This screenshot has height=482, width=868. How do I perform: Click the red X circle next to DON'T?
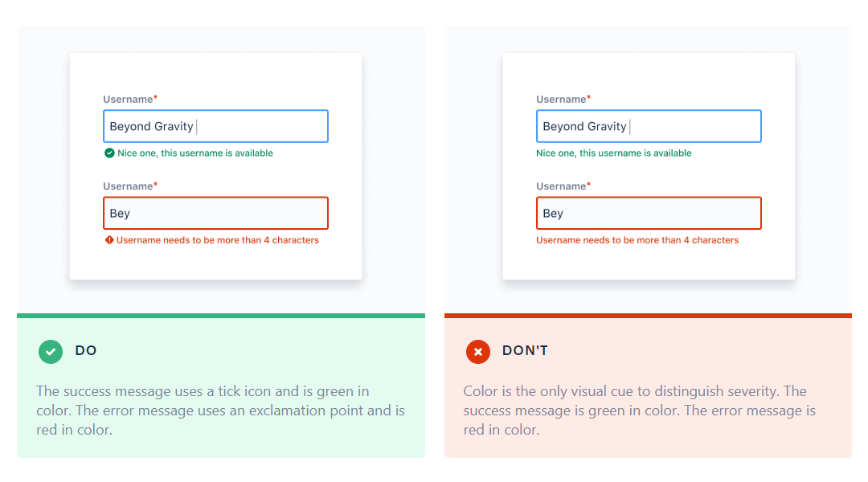click(x=478, y=351)
